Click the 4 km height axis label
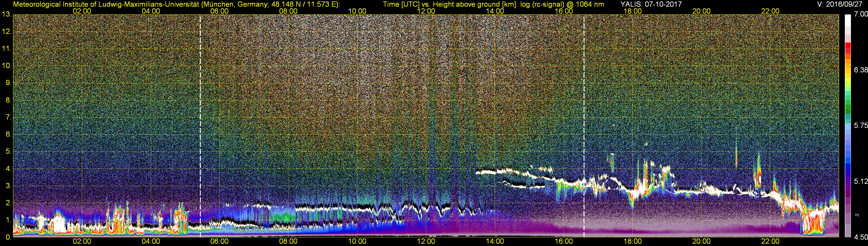The image size is (868, 246). [8, 169]
